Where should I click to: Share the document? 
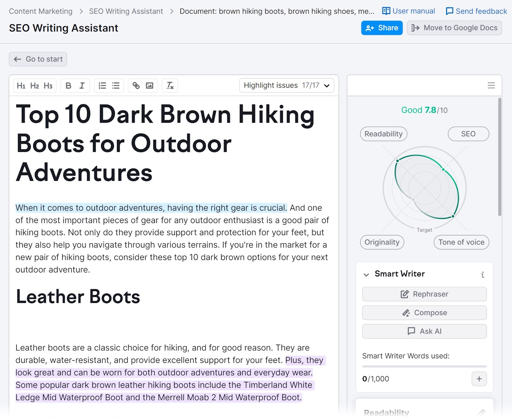(x=381, y=28)
